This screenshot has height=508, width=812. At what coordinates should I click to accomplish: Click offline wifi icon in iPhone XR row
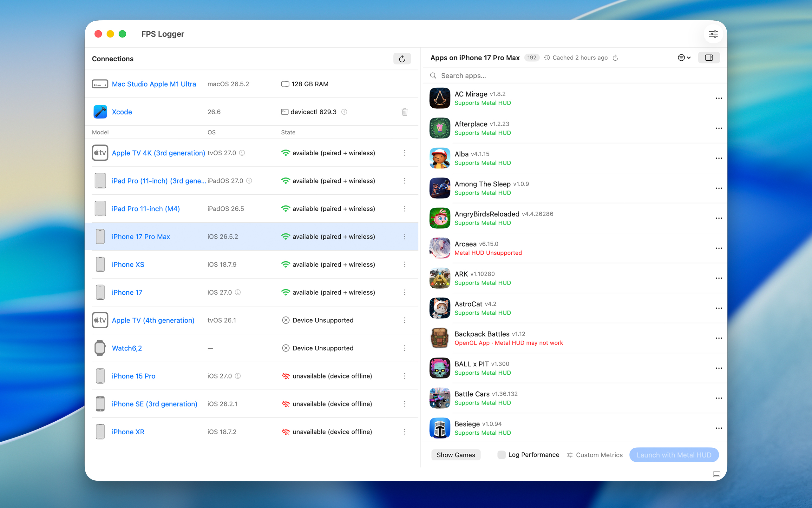(x=285, y=432)
